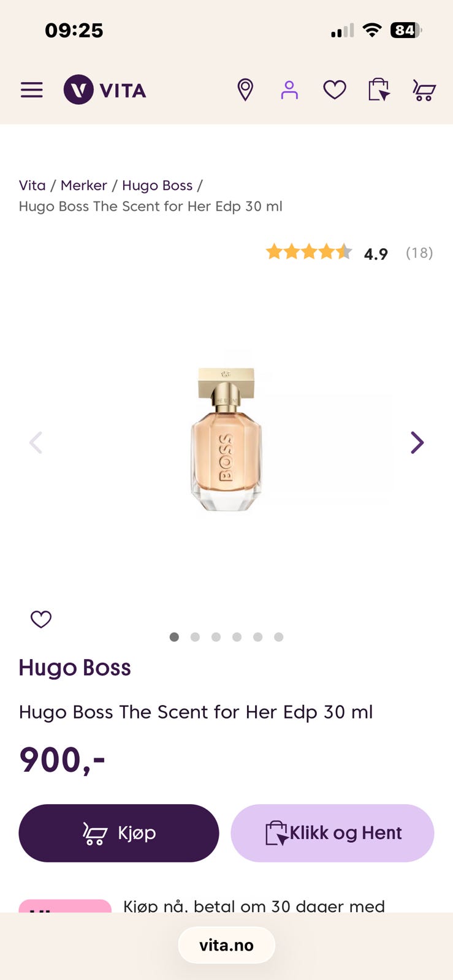Screen dimensions: 453x980
Task: Add product to favorites with heart below image
Action: pyautogui.click(x=41, y=619)
